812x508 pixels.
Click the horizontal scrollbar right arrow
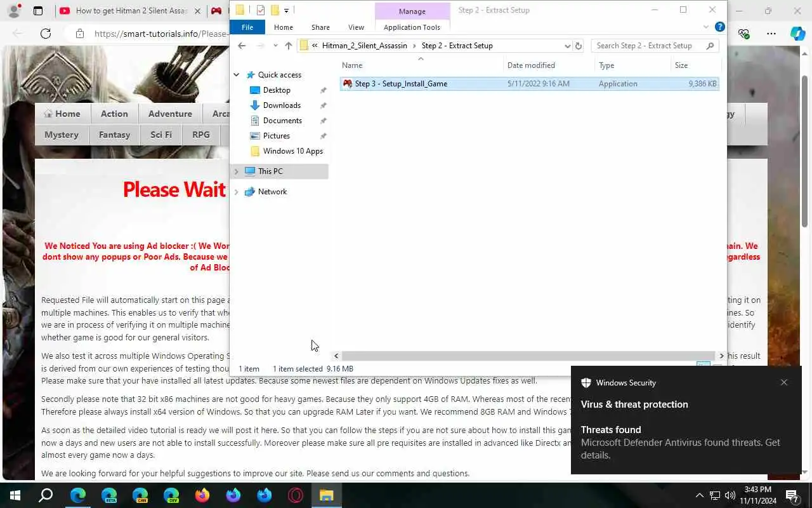721,356
